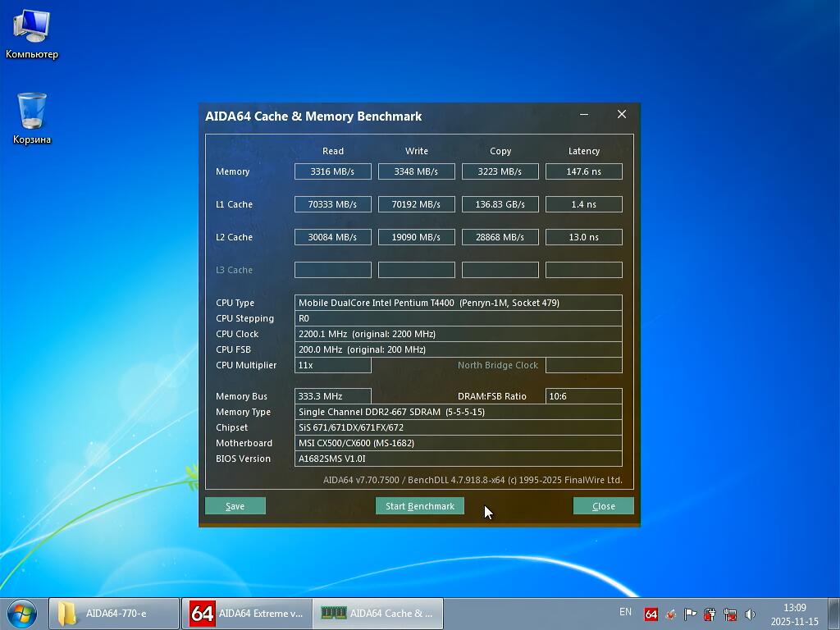Viewport: 840px width, 630px height.
Task: Click the power plug tray icon
Action: click(710, 614)
